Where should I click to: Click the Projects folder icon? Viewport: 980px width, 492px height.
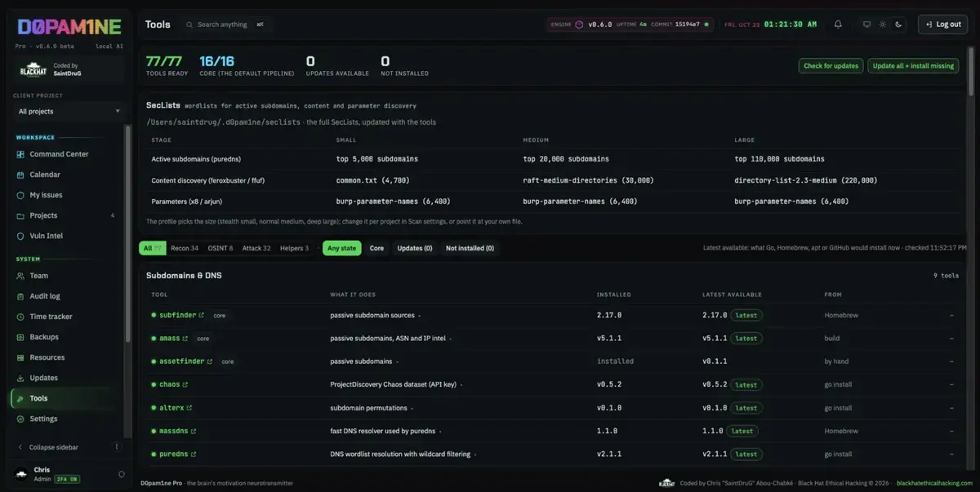tap(21, 215)
